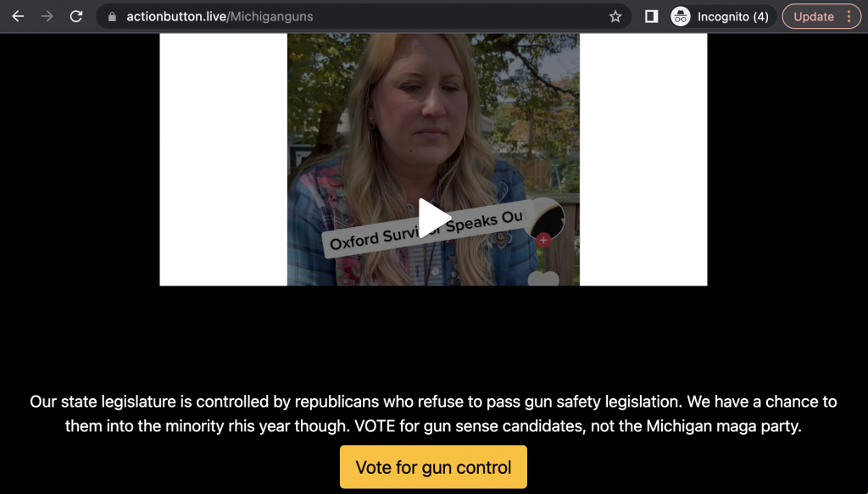The image size is (868, 494).
Task: Play the Oxford Survivor video
Action: (x=433, y=218)
